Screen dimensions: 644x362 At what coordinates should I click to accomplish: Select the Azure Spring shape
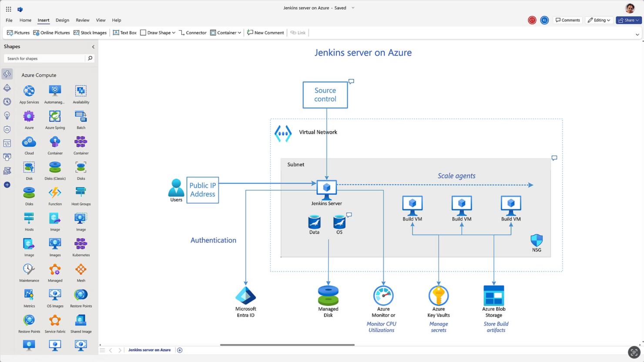point(55,117)
